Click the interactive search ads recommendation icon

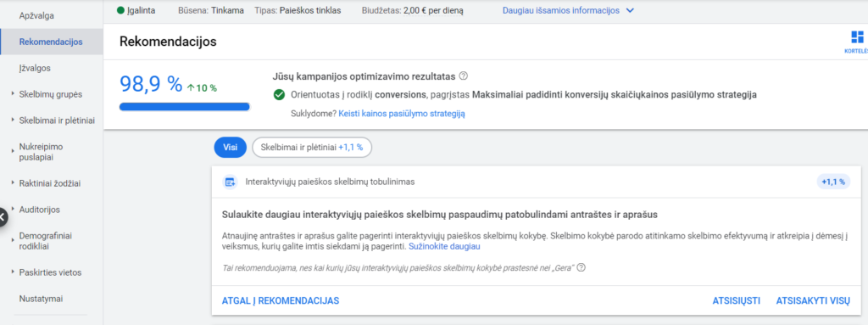[230, 182]
